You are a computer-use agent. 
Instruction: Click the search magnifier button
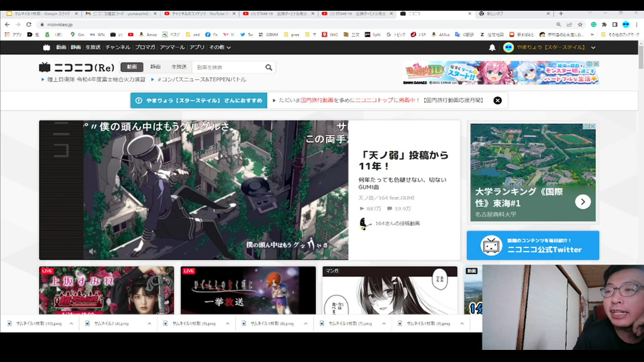(x=268, y=67)
